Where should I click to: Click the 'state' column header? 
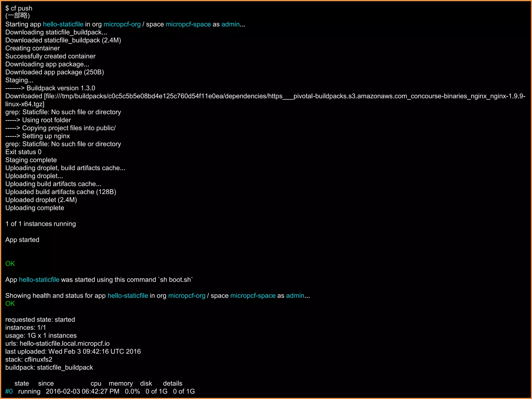(x=22, y=384)
